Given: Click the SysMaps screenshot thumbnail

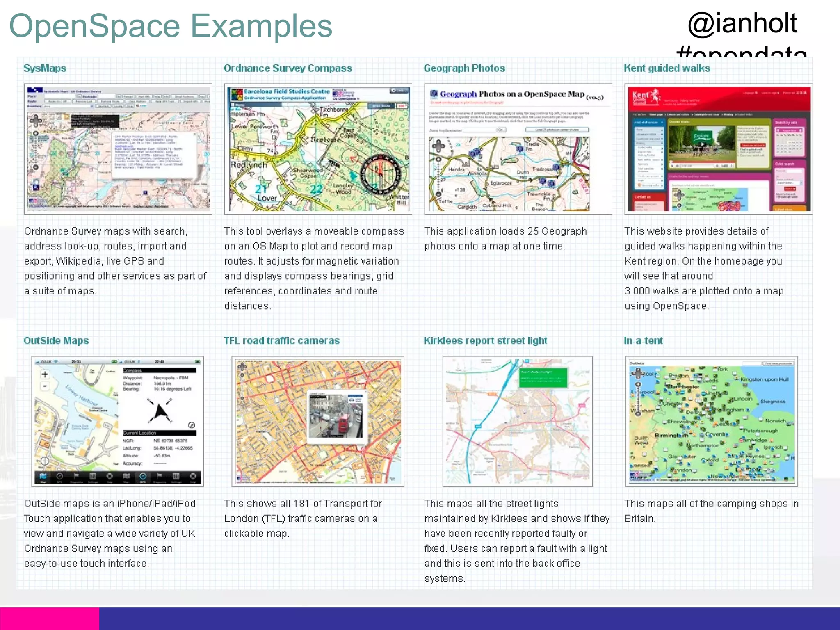Looking at the screenshot, I should [x=118, y=149].
